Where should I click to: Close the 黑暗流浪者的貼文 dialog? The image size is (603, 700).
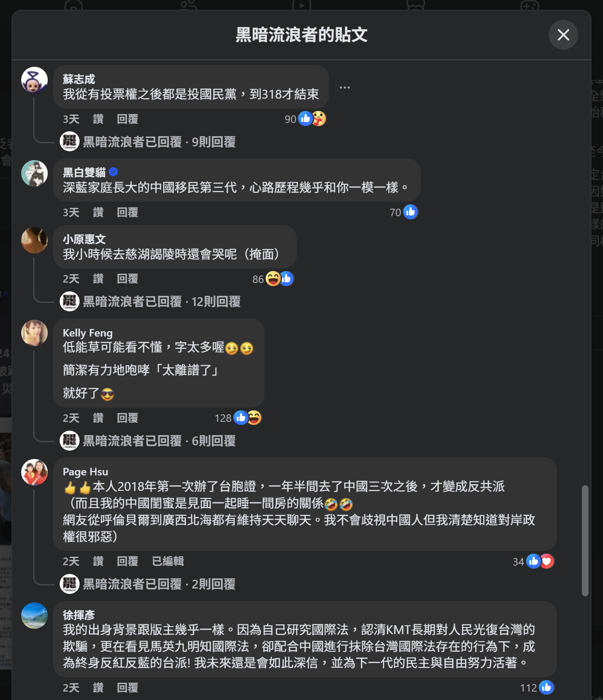pos(563,34)
